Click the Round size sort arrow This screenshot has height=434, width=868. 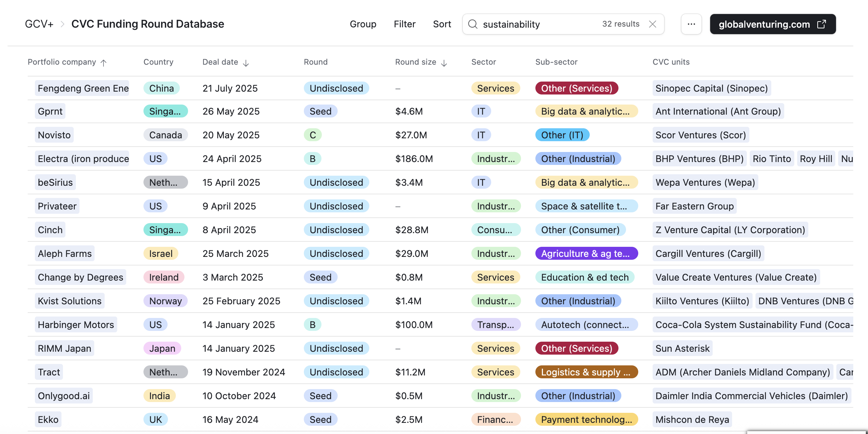point(444,63)
